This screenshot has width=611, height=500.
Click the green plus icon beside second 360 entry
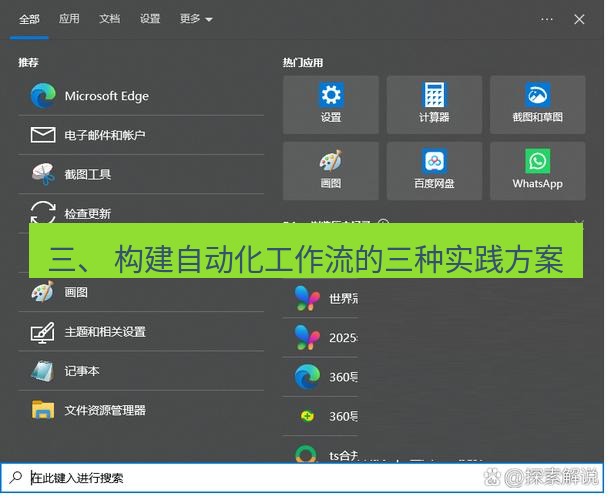[307, 416]
